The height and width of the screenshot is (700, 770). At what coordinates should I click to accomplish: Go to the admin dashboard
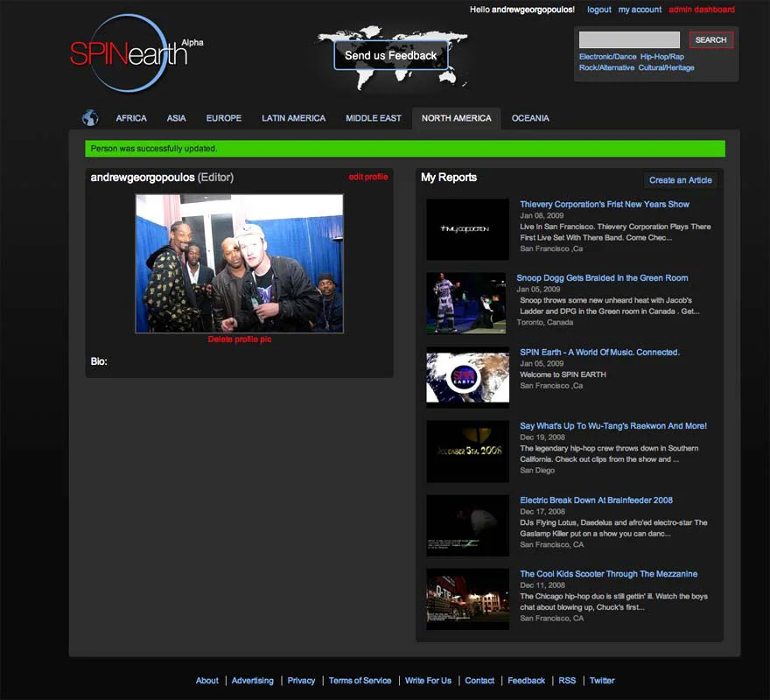(702, 10)
